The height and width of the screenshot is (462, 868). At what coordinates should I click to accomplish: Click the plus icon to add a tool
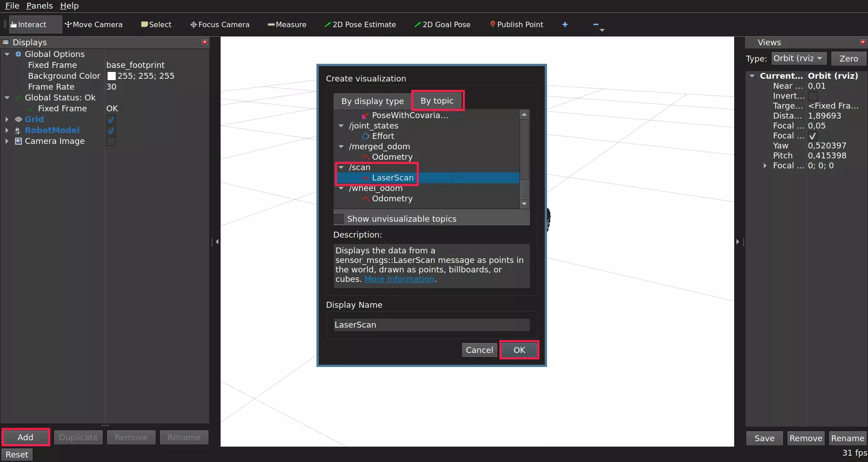[x=565, y=24]
